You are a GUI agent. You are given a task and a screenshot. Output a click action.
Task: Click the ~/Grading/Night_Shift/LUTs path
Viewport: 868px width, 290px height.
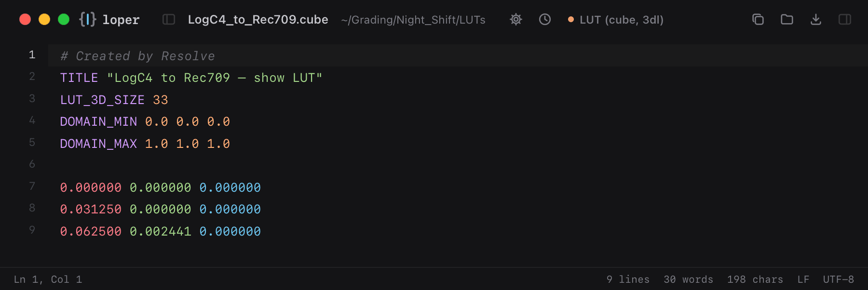pos(413,20)
